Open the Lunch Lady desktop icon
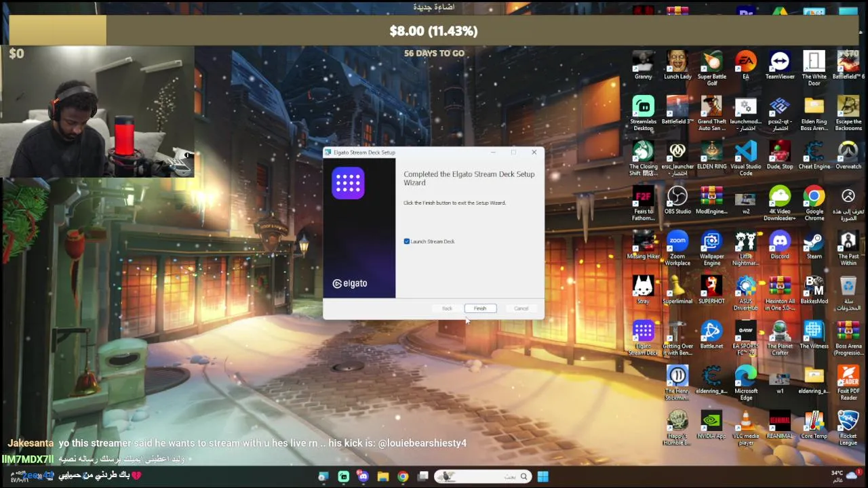Screen dimensions: 868x488 (x=677, y=65)
